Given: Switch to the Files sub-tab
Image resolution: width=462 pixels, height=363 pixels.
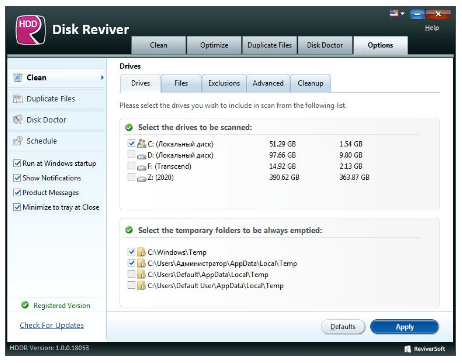Looking at the screenshot, I should coord(181,83).
